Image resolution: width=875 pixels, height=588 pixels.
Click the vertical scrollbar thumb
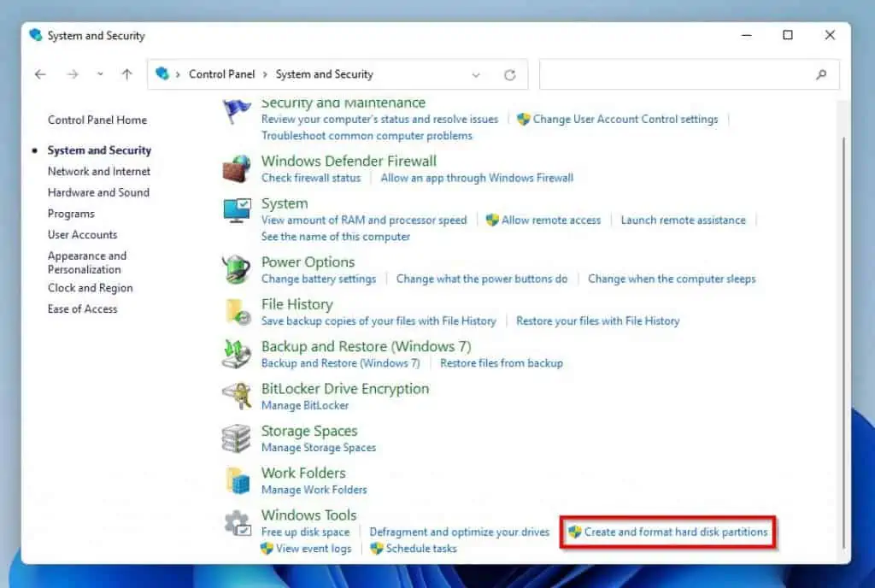[x=843, y=342]
